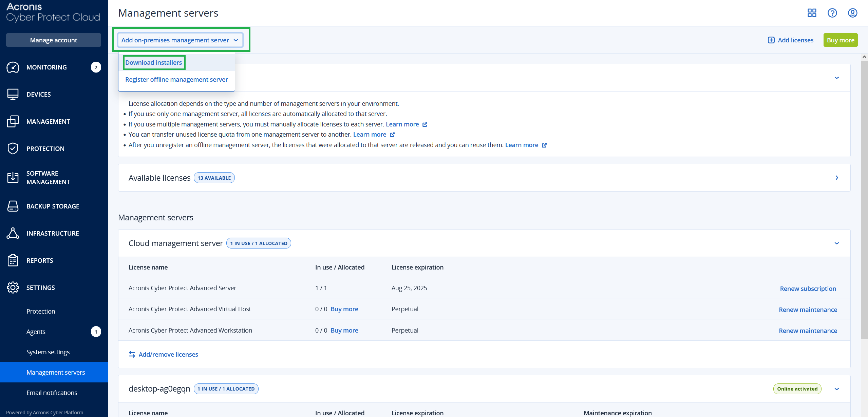Select Devices from the left sidebar
The height and width of the screenshot is (417, 868).
38,94
